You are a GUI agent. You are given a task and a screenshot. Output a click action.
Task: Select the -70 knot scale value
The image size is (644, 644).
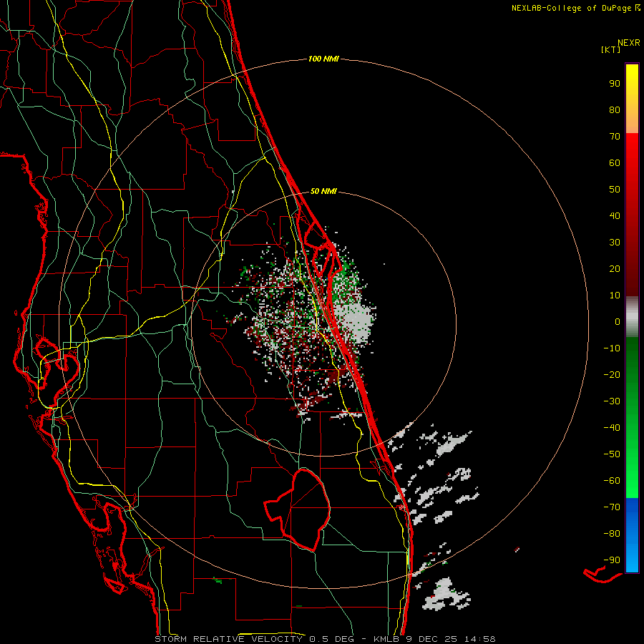coord(612,507)
